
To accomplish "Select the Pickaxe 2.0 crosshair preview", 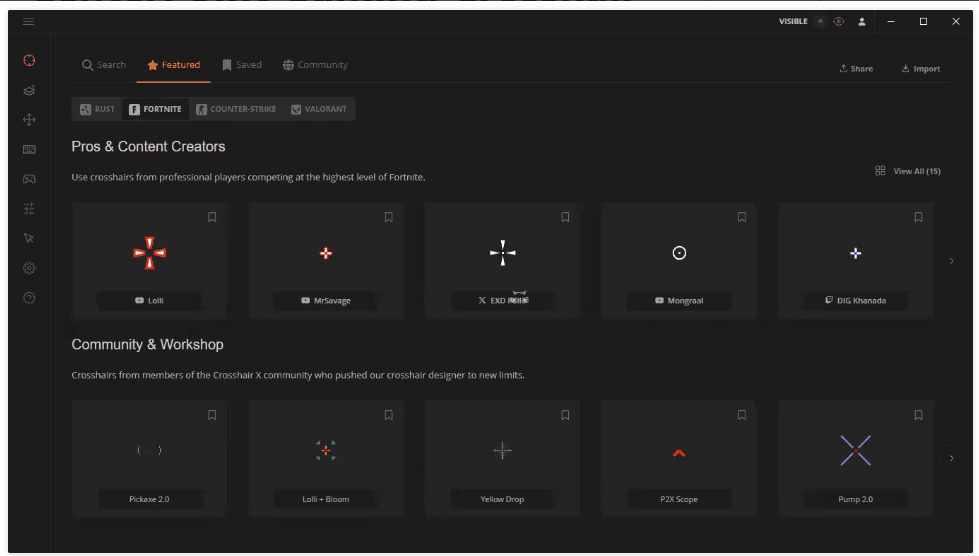I will [149, 450].
